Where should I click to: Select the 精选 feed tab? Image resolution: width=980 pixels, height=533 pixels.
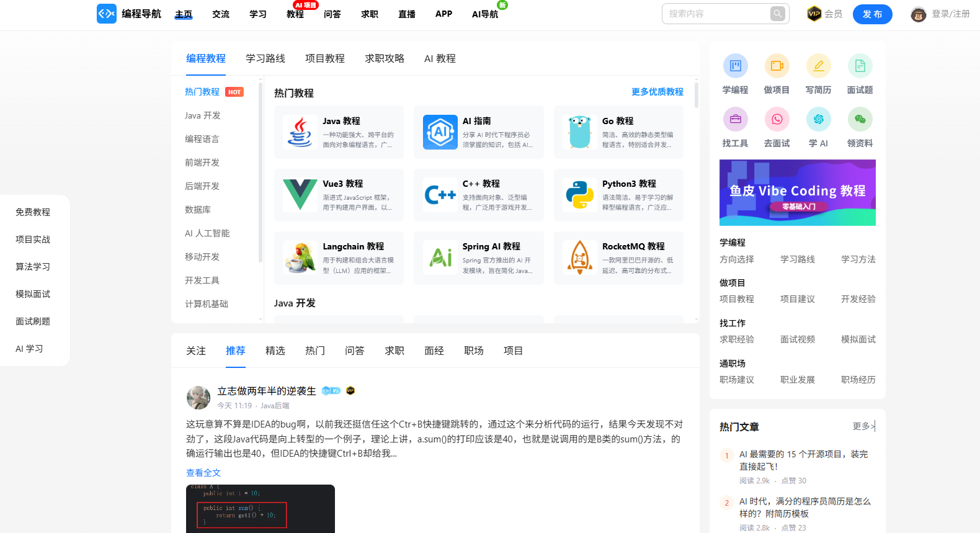tap(275, 351)
